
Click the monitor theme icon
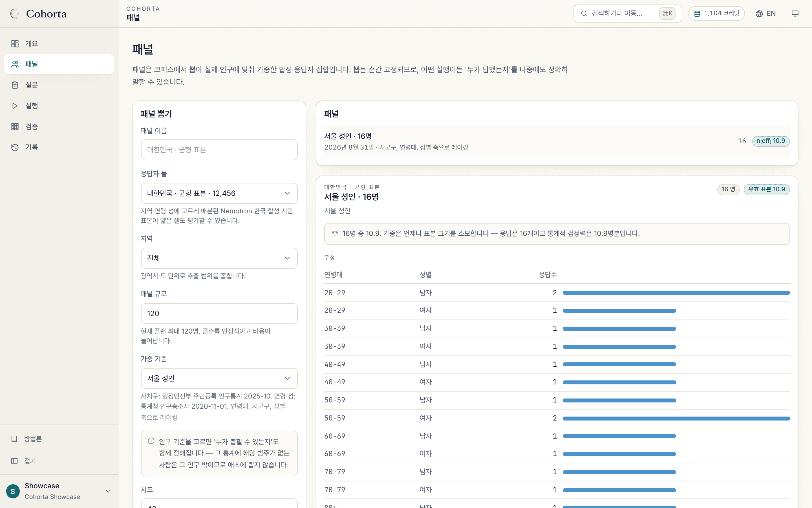(x=795, y=14)
